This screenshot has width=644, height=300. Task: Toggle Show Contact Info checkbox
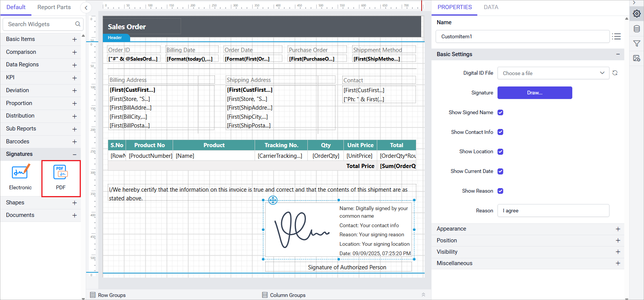(x=501, y=132)
